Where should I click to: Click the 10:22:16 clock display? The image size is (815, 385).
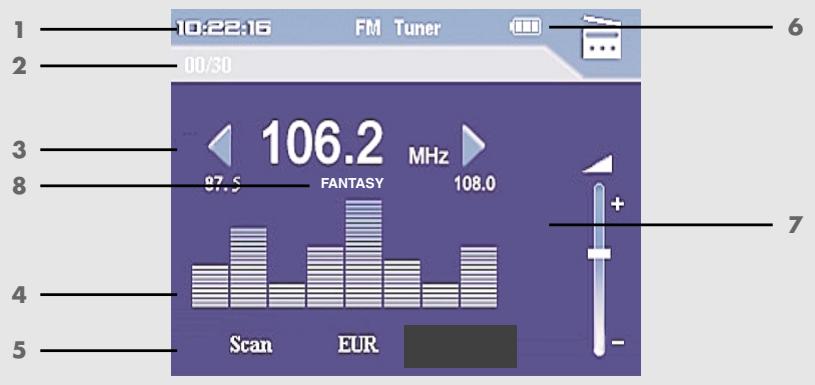coord(224,28)
